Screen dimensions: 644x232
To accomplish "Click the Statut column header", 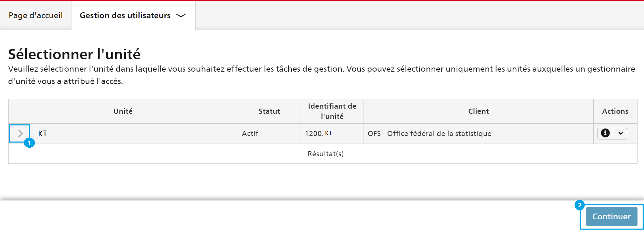I will 269,111.
